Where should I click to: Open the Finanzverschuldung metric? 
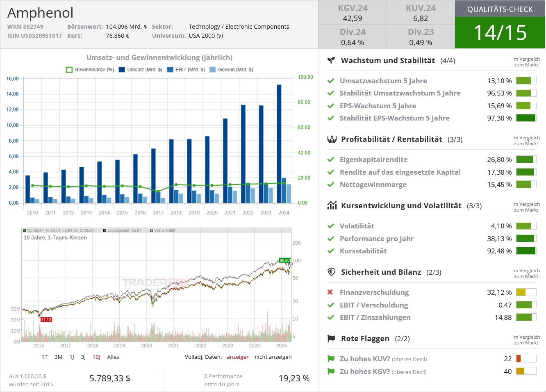click(x=374, y=292)
